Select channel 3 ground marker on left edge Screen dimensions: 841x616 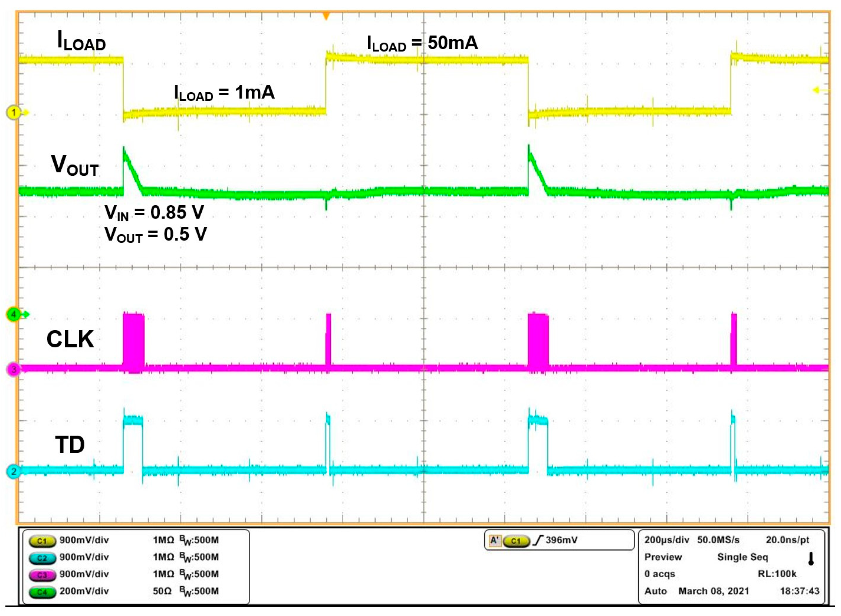pyautogui.click(x=14, y=369)
